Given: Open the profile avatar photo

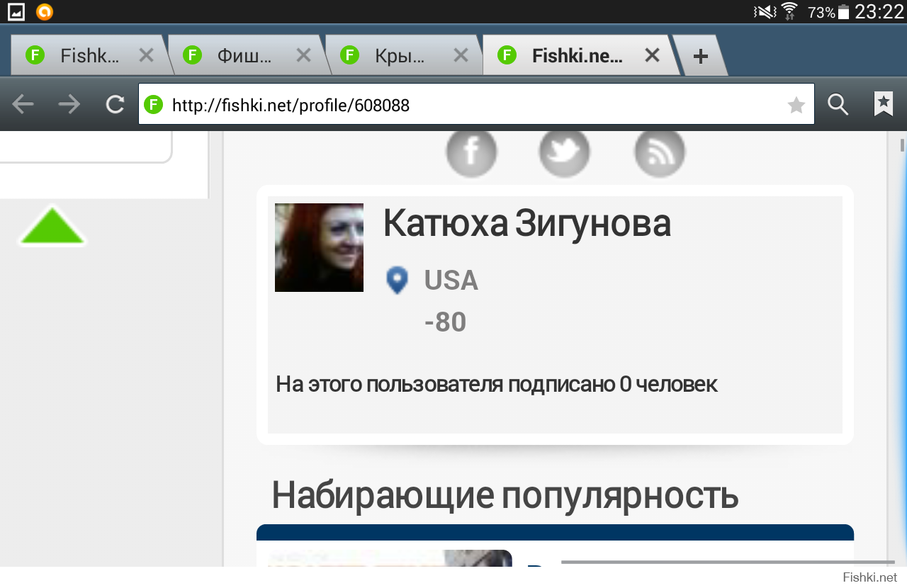Looking at the screenshot, I should click(319, 247).
